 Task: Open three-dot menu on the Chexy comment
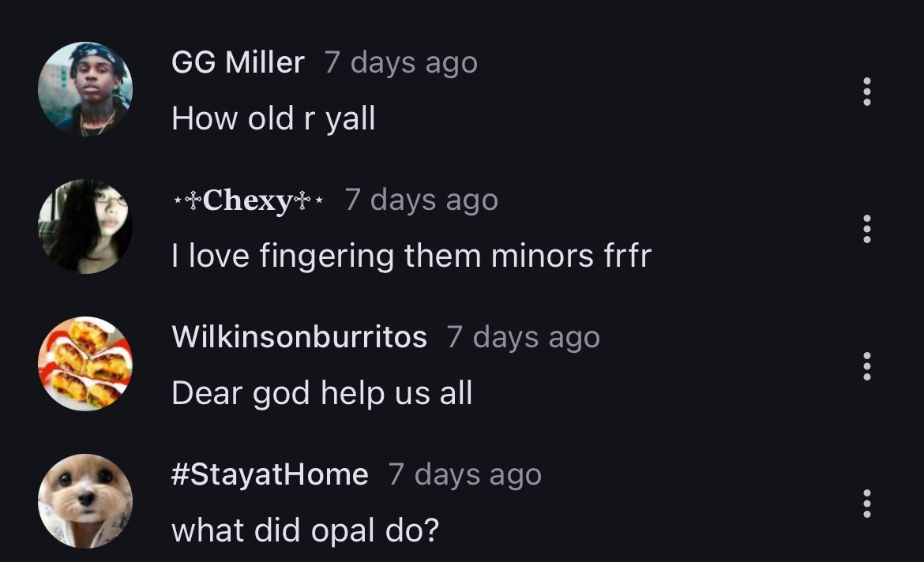[x=867, y=229]
